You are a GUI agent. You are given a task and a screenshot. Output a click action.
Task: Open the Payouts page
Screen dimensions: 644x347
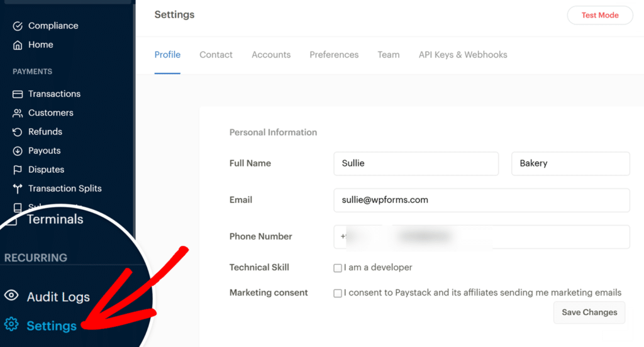click(x=45, y=151)
